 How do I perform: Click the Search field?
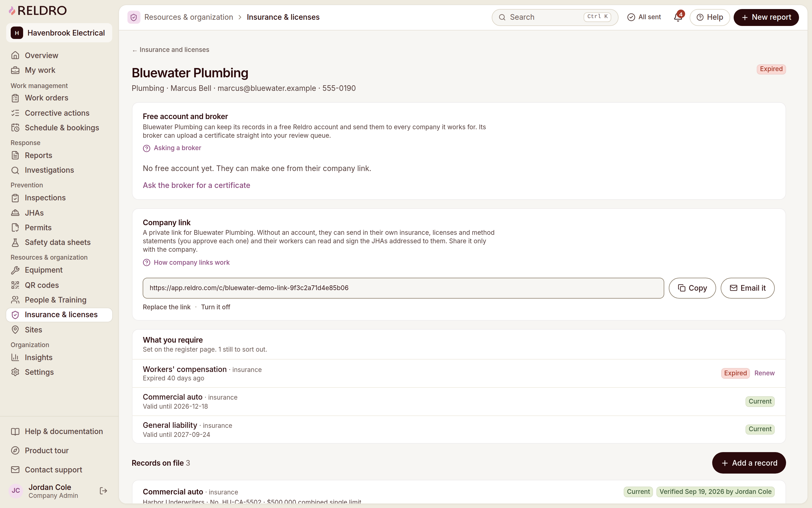[x=555, y=17]
